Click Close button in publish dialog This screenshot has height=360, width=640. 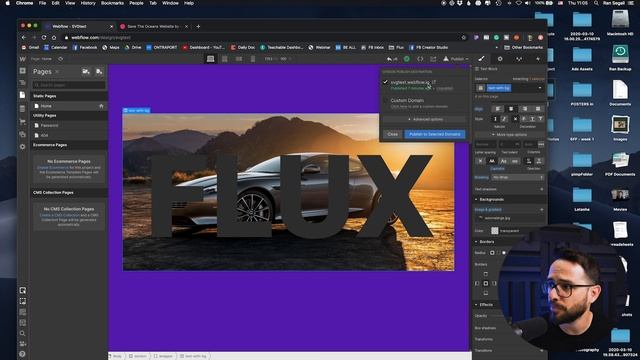coord(393,134)
